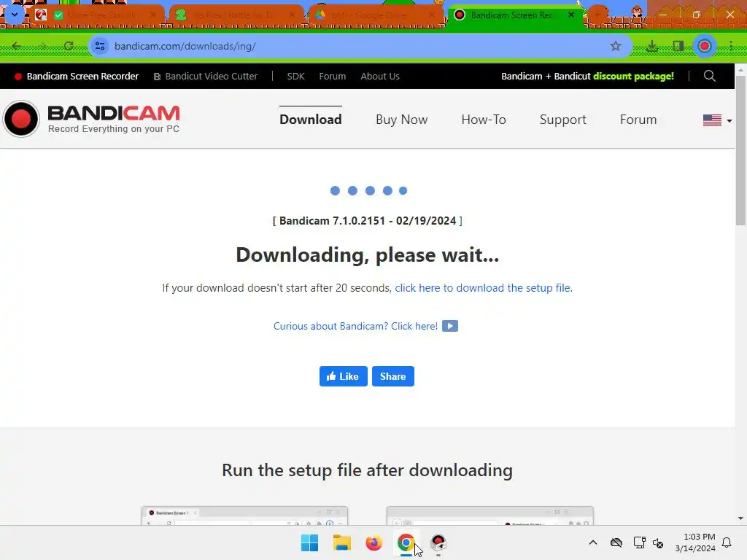Click the scrollbar down arrow
The height and width of the screenshot is (560, 747).
741,518
